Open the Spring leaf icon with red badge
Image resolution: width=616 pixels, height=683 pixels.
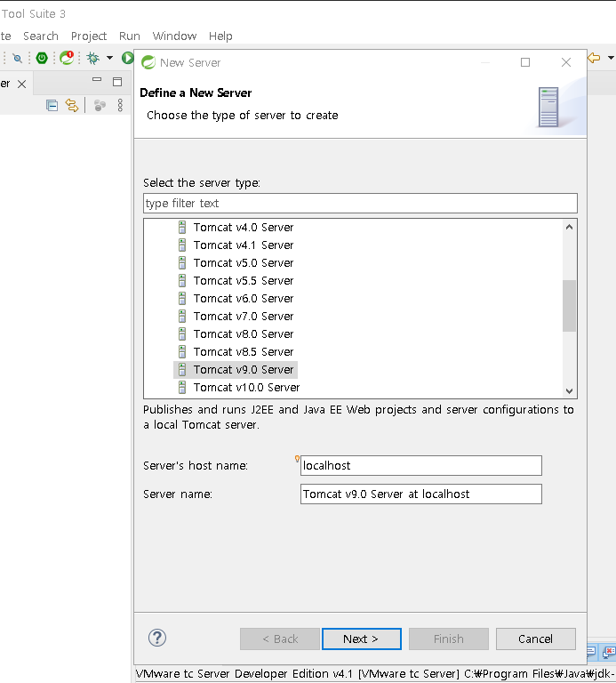pos(67,58)
